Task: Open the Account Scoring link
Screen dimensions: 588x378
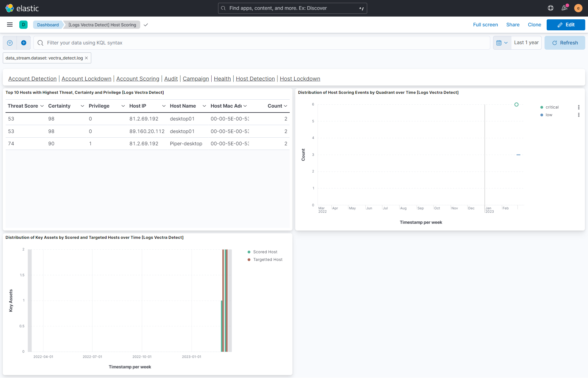Action: tap(138, 79)
